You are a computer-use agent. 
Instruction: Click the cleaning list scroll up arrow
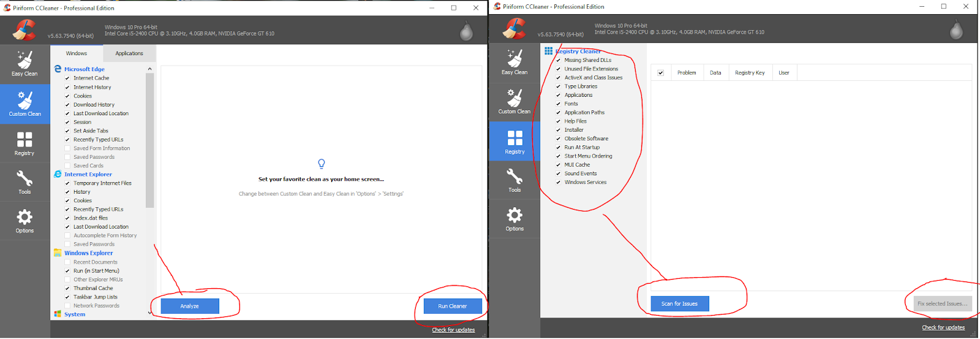coord(149,69)
